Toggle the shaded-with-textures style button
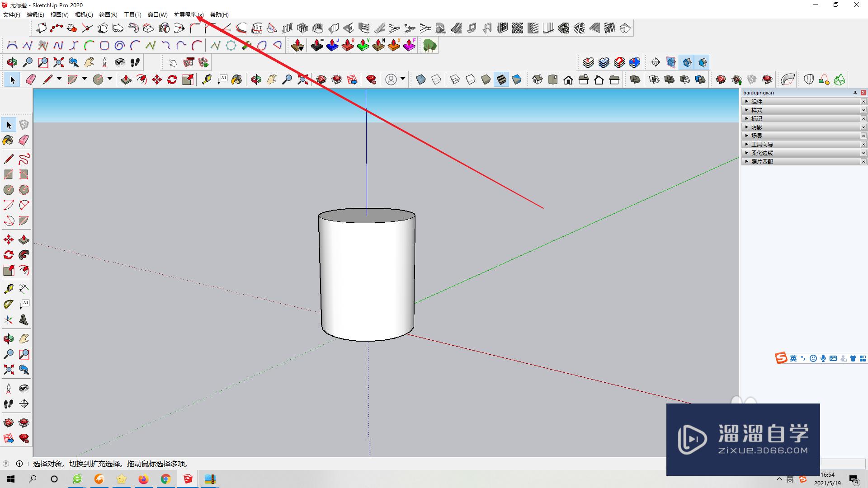 click(x=501, y=80)
